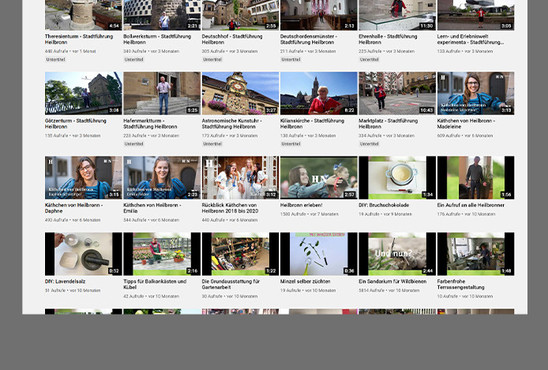Click 'Käthchen von Heilbronn - Daphne' title

(74, 208)
